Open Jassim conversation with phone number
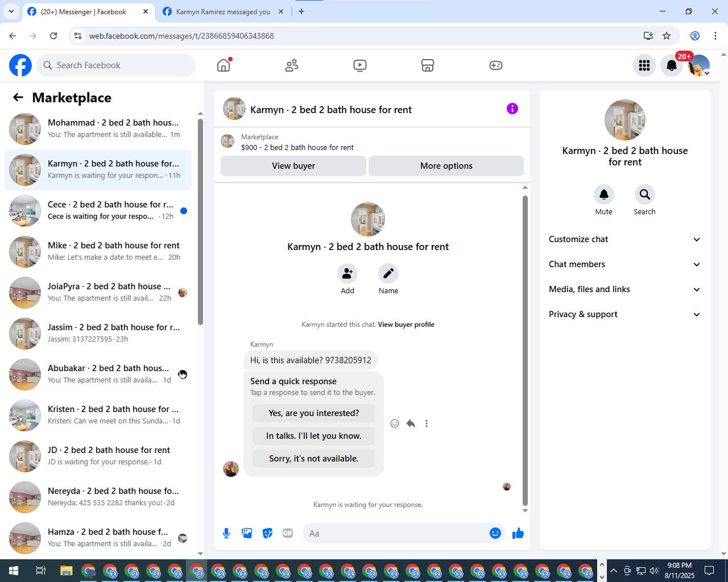 [98, 334]
